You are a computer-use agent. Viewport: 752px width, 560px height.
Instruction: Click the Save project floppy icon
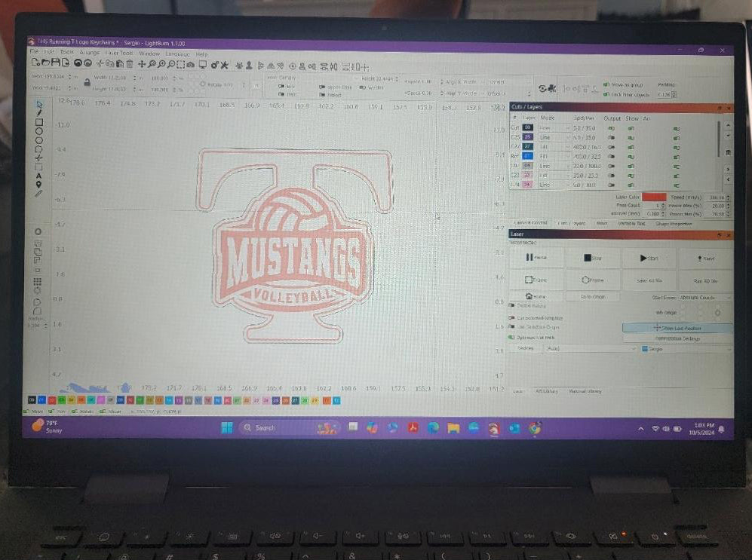pyautogui.click(x=54, y=63)
